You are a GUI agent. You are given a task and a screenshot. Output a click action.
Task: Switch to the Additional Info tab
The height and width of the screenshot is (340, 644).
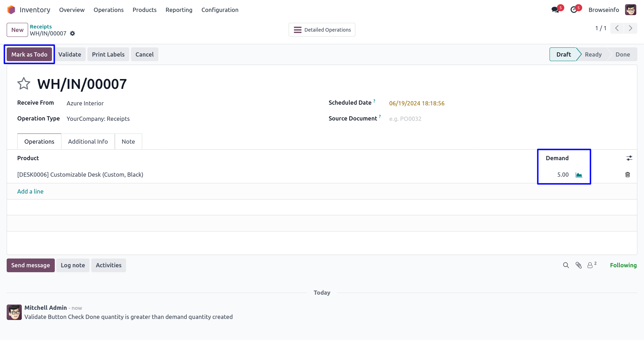click(88, 142)
